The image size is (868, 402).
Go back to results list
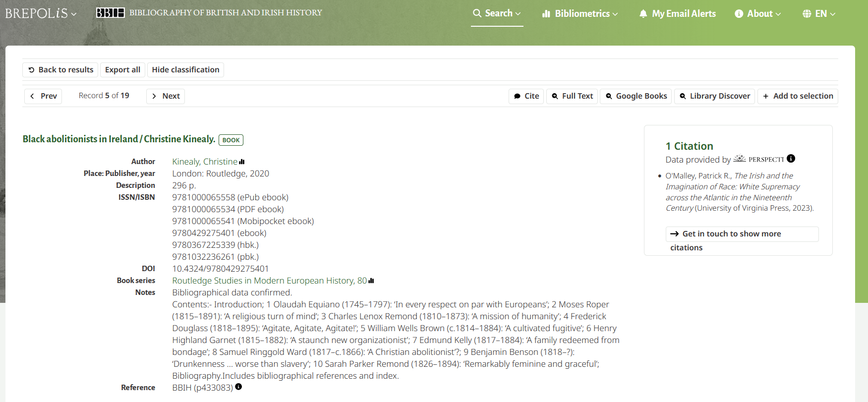click(60, 70)
